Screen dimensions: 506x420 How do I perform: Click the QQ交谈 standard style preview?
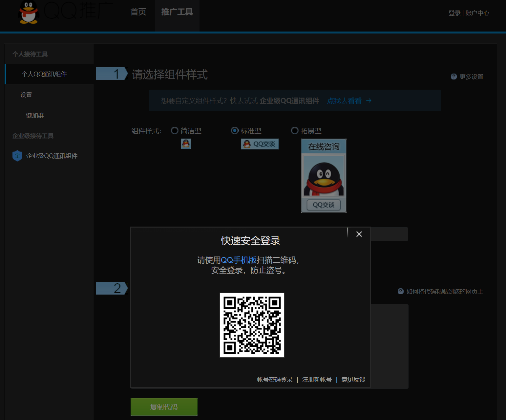pos(259,144)
